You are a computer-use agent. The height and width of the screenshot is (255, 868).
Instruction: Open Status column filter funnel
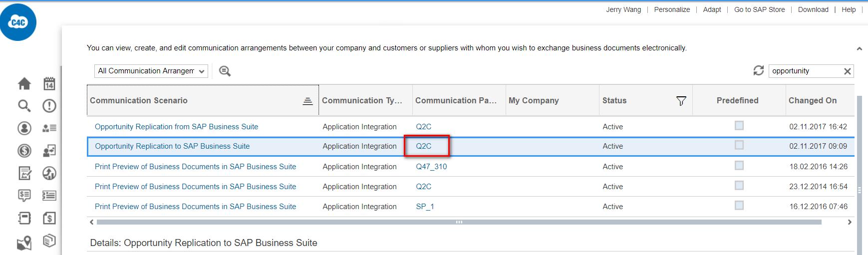click(681, 101)
